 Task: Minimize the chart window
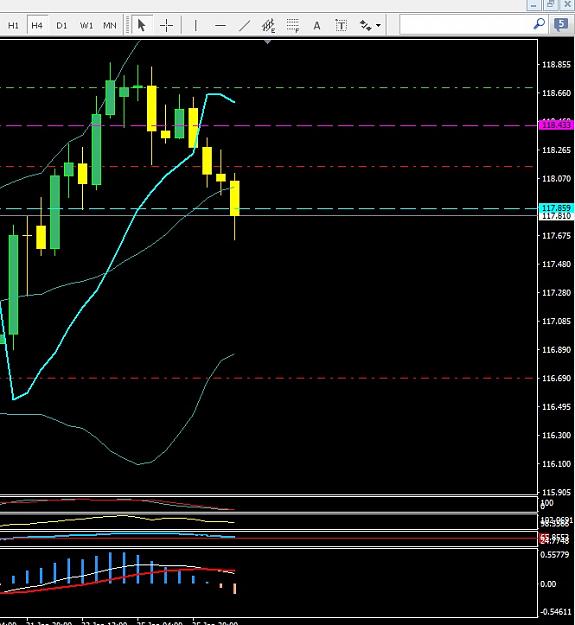(533, 5)
